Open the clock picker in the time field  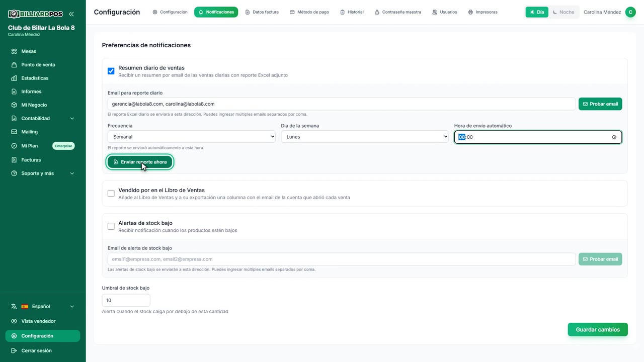click(x=614, y=137)
